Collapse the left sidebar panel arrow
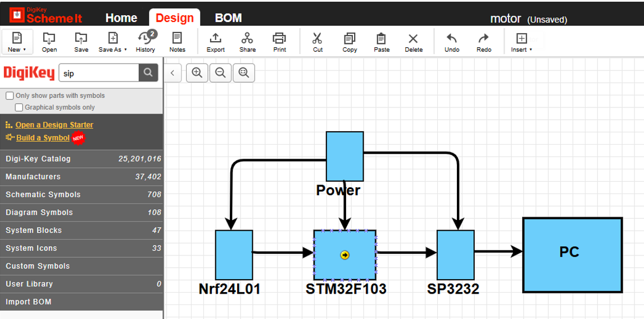This screenshot has width=644, height=319. pos(173,73)
